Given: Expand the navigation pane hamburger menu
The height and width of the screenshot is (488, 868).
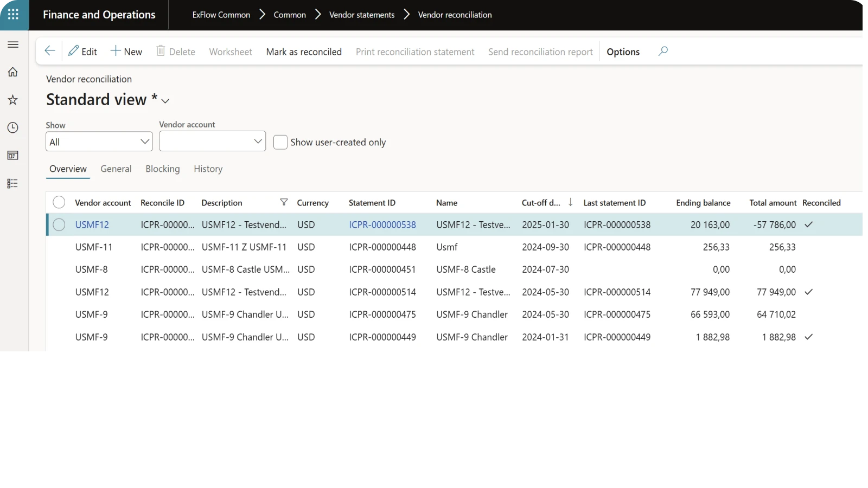Looking at the screenshot, I should point(13,44).
